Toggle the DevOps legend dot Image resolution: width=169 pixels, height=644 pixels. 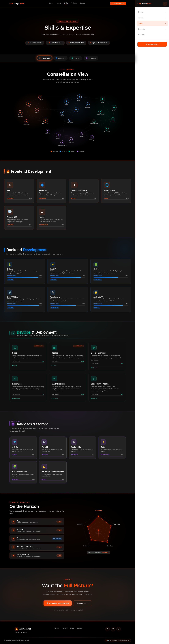pyautogui.click(x=69, y=151)
